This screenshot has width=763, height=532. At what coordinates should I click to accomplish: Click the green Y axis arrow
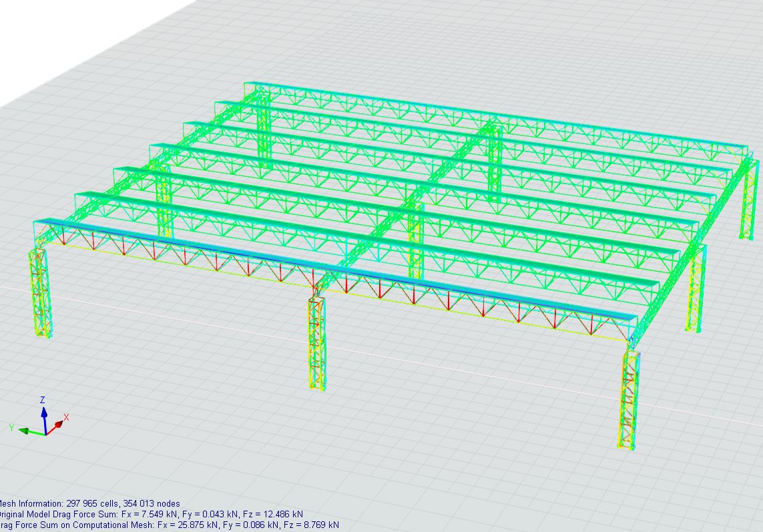tap(31, 431)
